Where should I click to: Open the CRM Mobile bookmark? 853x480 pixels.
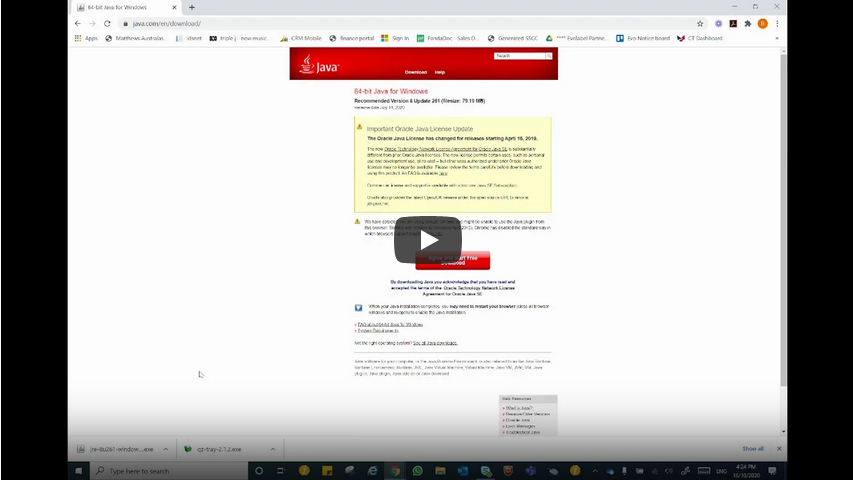coord(301,38)
